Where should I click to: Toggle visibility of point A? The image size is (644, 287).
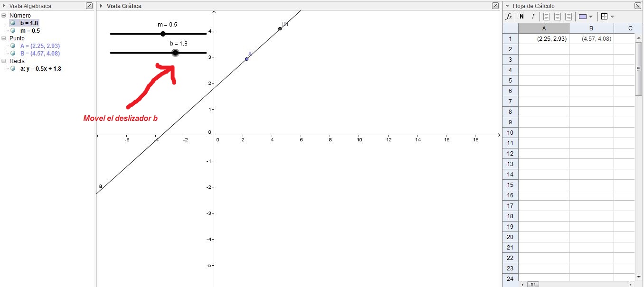tap(13, 46)
